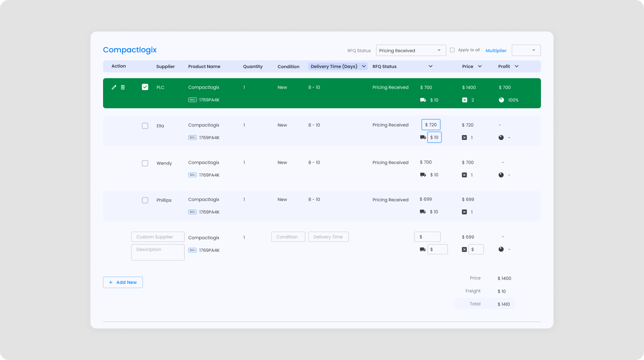
Task: Click the Custom Supplier input field
Action: (158, 237)
